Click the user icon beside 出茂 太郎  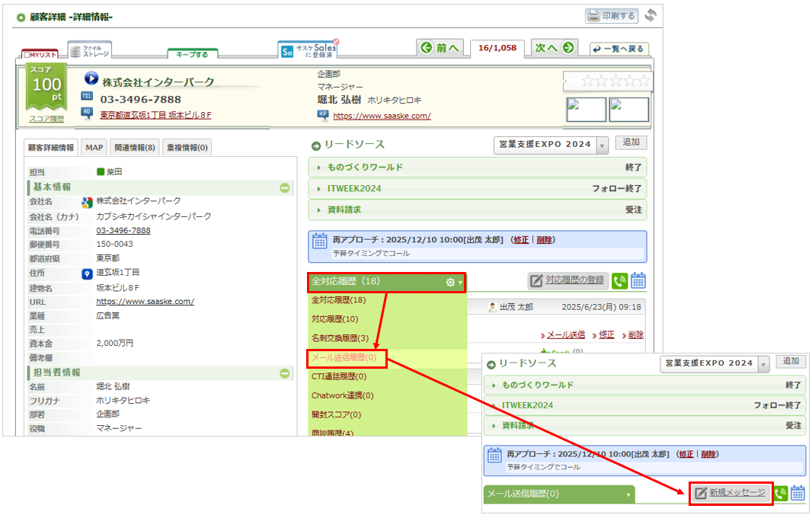493,307
